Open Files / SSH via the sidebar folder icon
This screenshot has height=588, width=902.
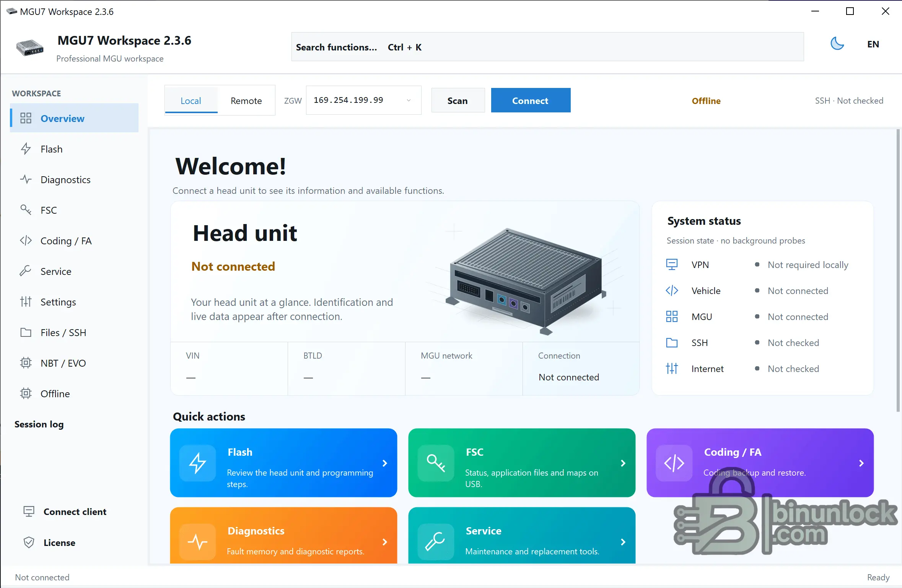(26, 332)
